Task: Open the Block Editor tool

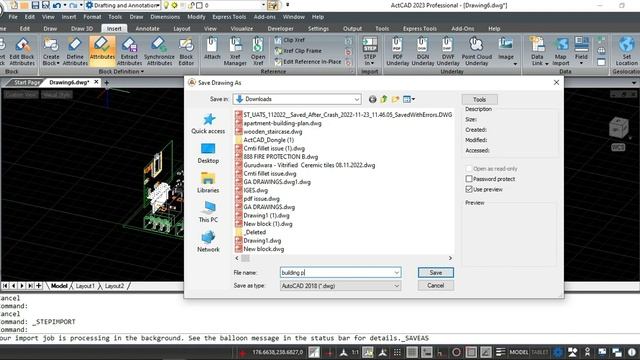Action: tap(186, 51)
